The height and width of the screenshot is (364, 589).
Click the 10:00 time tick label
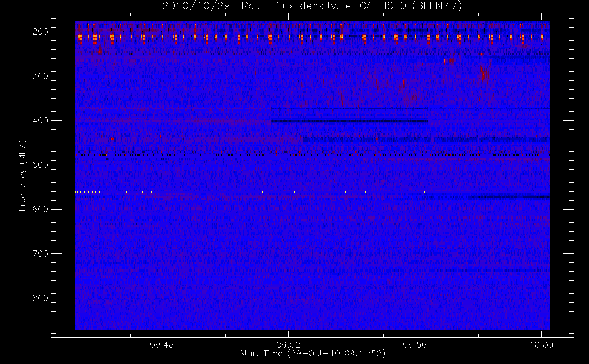[541, 345]
